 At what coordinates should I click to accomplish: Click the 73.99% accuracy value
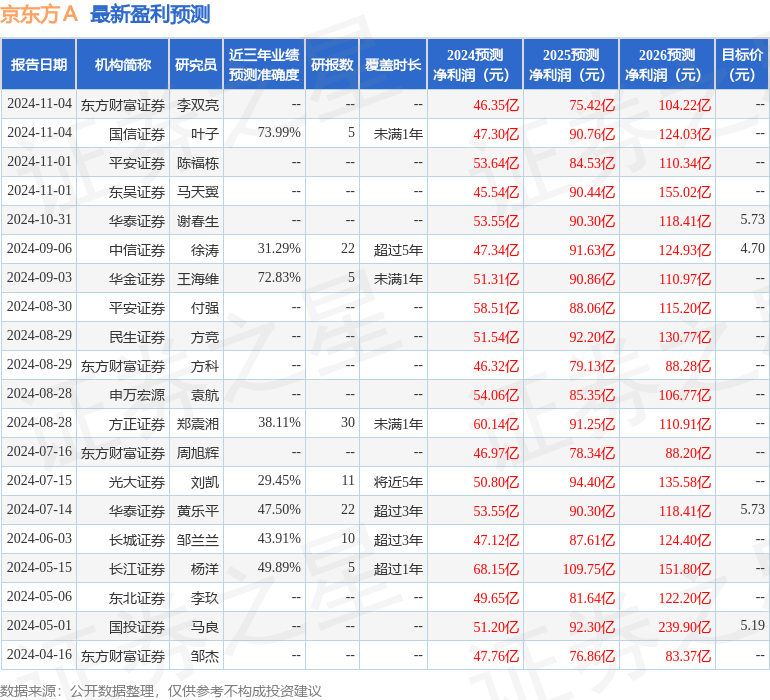(279, 133)
